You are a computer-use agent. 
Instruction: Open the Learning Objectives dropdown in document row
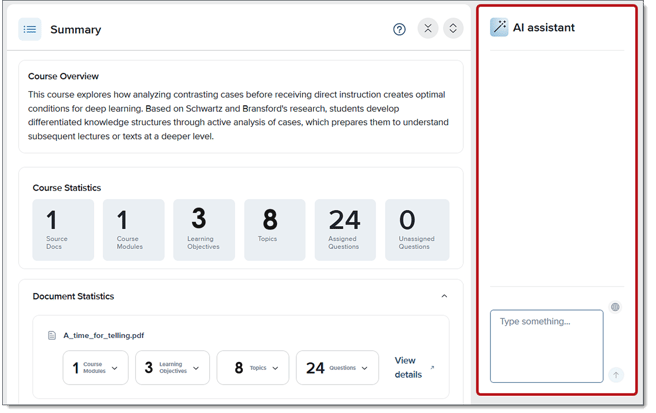[x=172, y=368]
